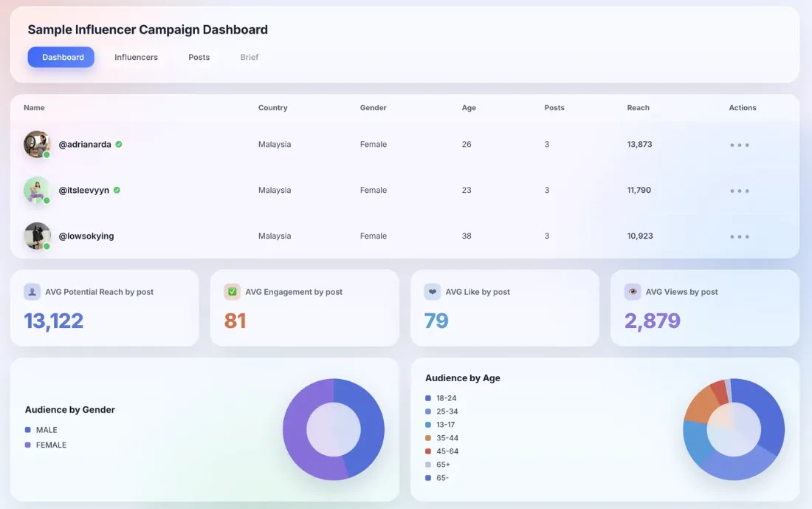Toggle the 25-34 age legend swatch
Image resolution: width=812 pixels, height=509 pixels.
(427, 411)
